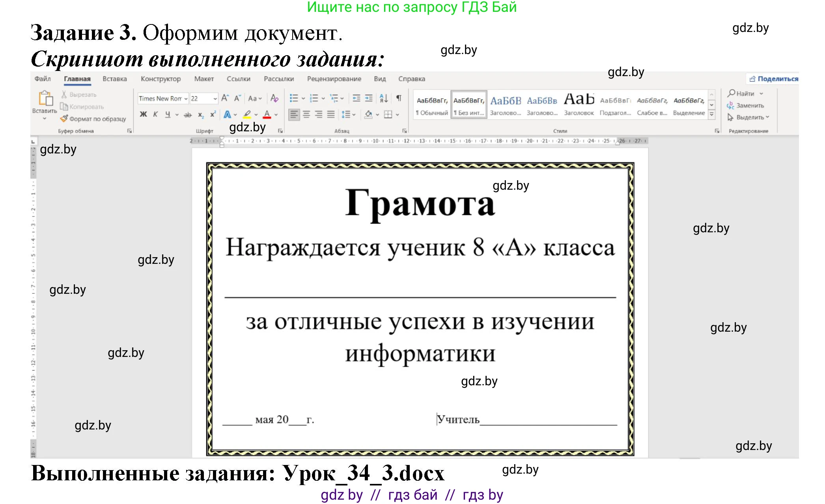Toggle paragraph marks display (¶)
Screen dimensions: 825x504
click(399, 97)
